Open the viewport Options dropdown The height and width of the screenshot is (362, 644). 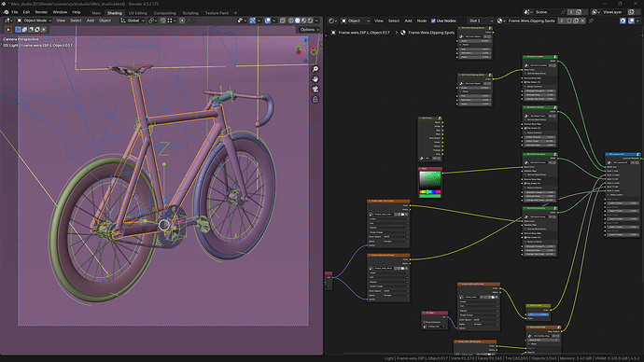(309, 30)
